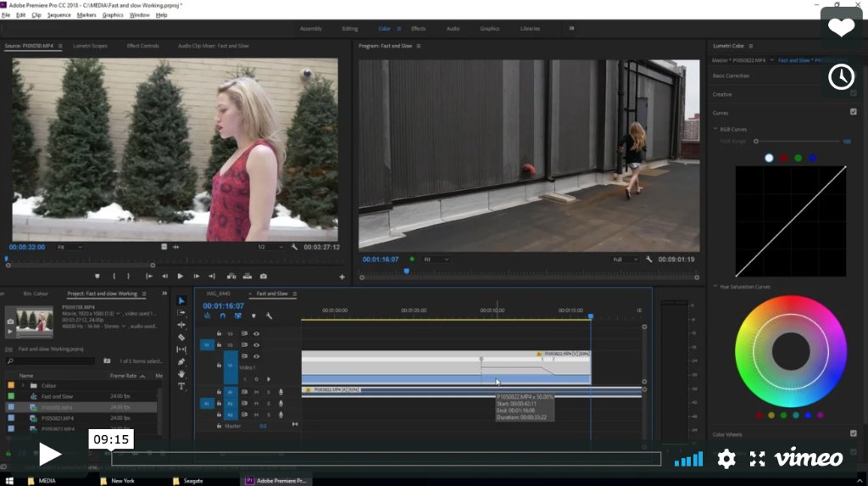
Task: Click the Program monitor playhead marker
Action: tap(406, 271)
